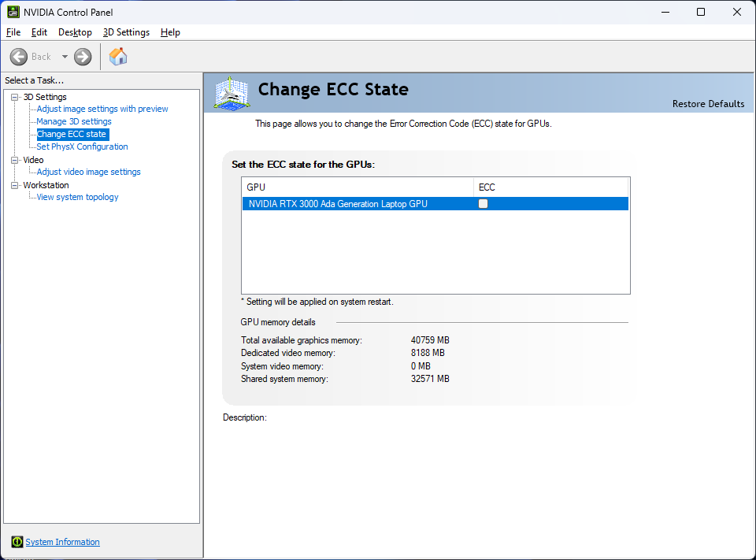756x560 pixels.
Task: Click the 8188 MB dedicated memory value
Action: coord(428,353)
